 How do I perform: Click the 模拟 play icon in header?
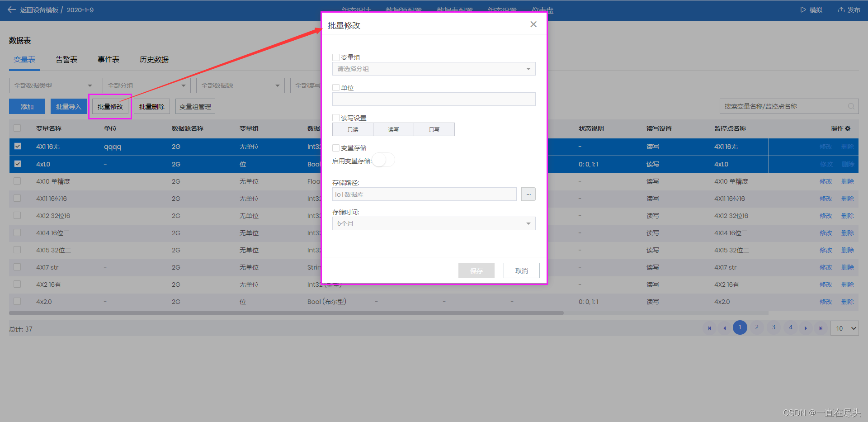pos(803,9)
